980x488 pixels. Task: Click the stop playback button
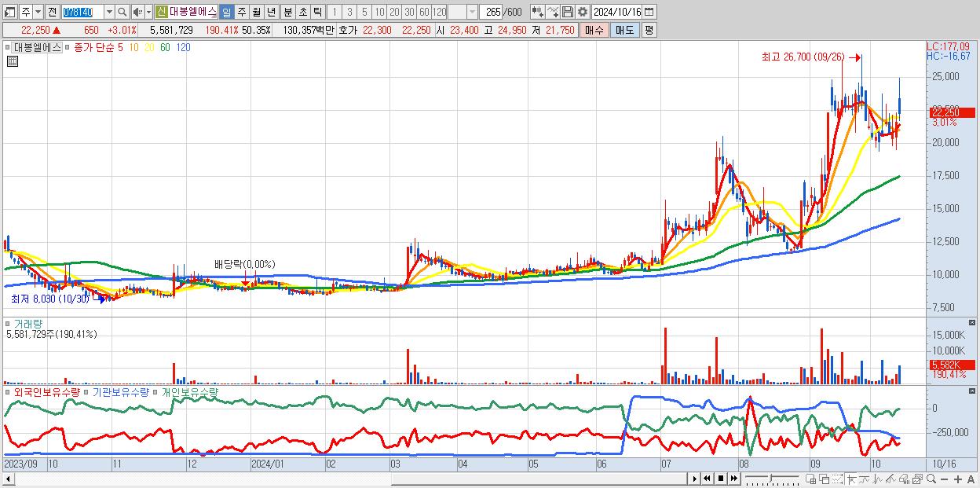(721, 479)
